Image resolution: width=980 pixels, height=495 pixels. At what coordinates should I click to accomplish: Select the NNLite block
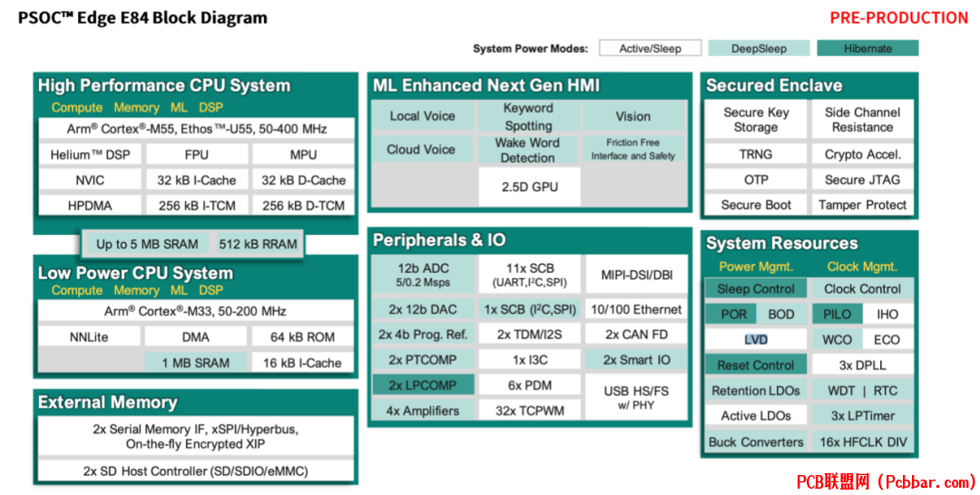(x=89, y=337)
